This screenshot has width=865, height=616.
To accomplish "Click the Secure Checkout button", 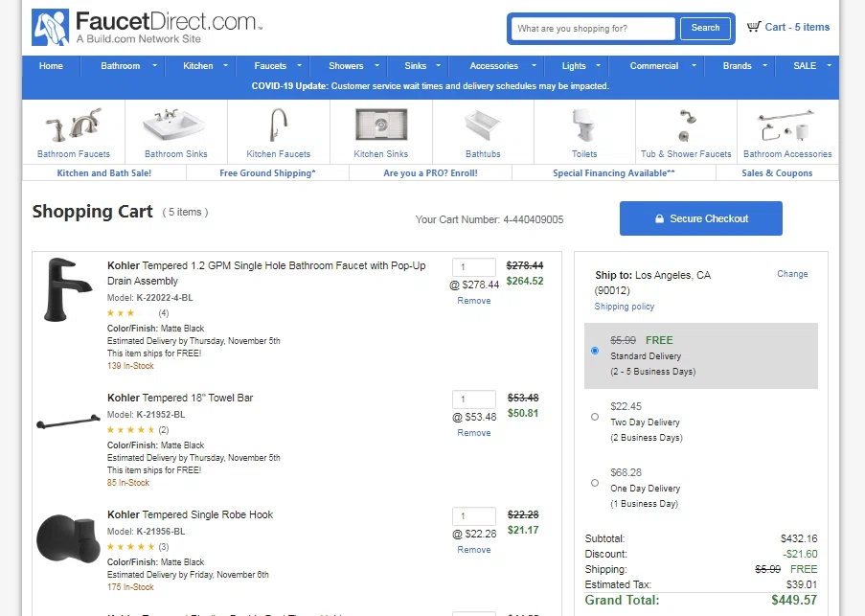I will click(700, 218).
